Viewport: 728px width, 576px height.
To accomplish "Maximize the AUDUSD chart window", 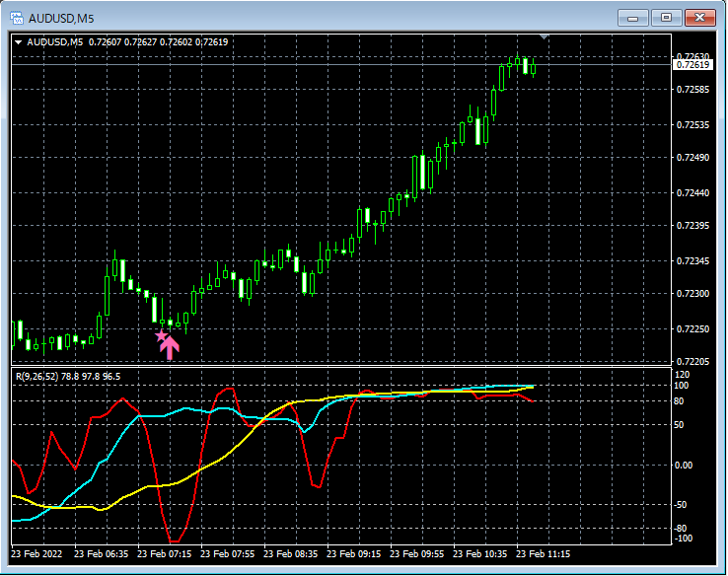I will [x=666, y=18].
